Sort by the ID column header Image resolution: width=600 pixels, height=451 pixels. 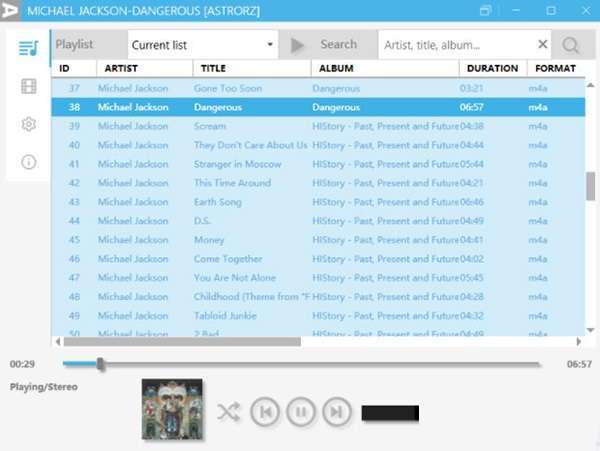(x=73, y=68)
